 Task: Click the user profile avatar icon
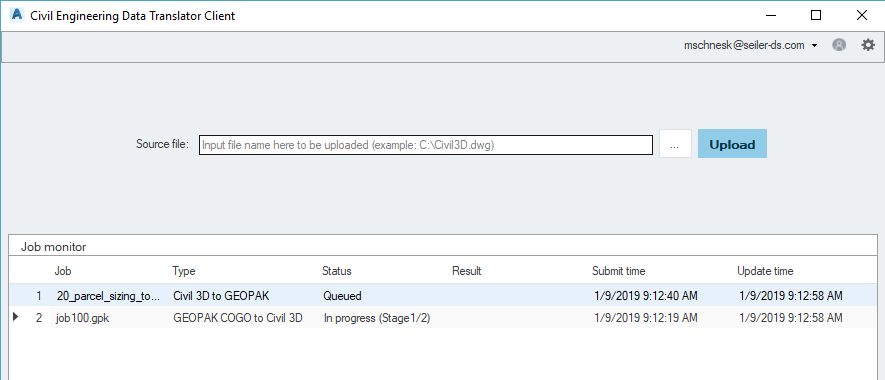point(839,45)
